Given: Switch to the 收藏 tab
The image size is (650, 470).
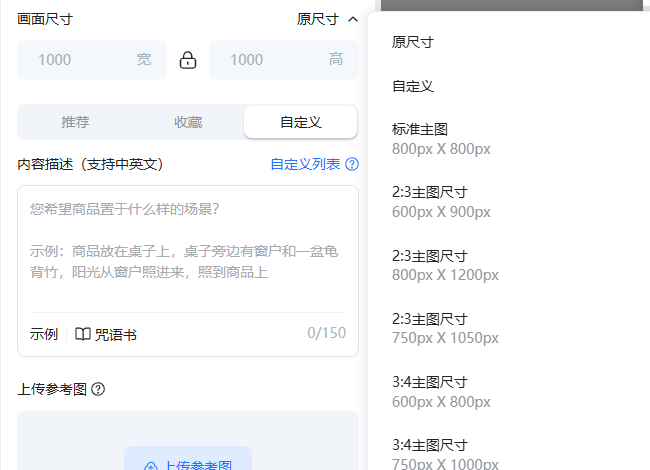Looking at the screenshot, I should 188,122.
